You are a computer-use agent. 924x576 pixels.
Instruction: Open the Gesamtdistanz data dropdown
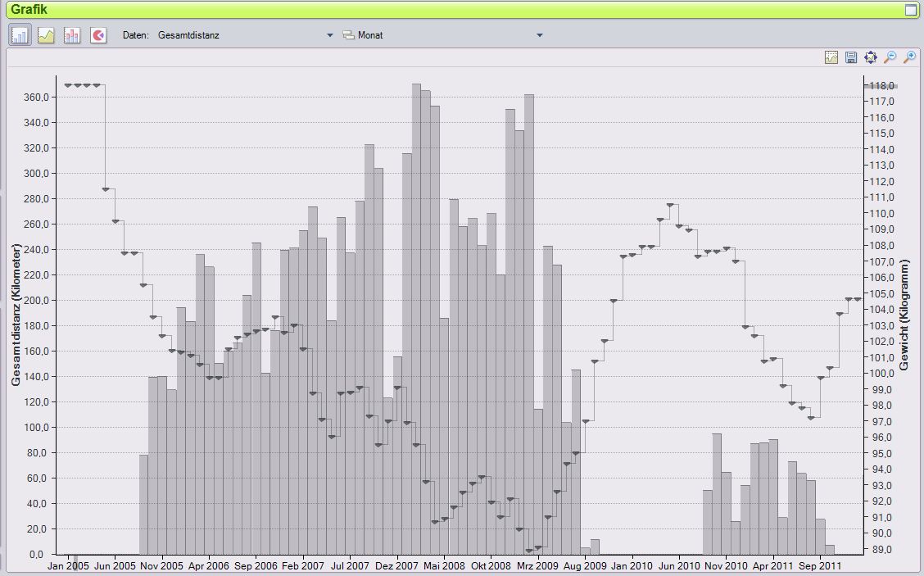330,35
